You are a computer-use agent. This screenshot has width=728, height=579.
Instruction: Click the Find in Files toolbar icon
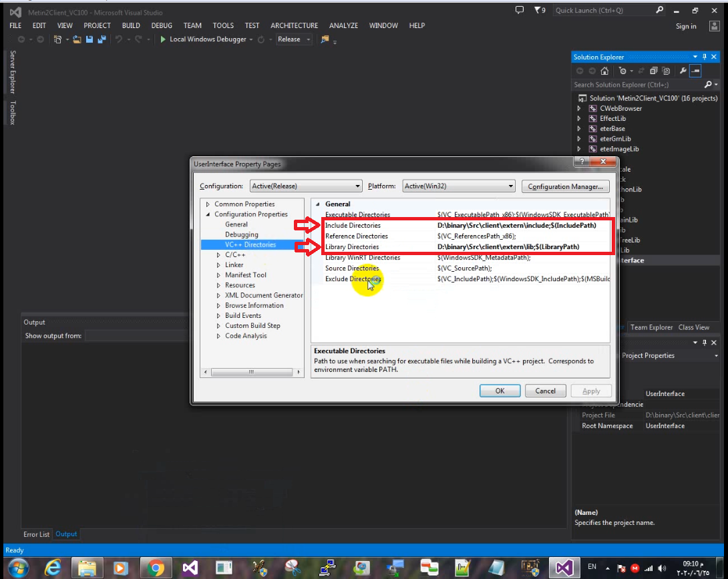click(x=325, y=39)
